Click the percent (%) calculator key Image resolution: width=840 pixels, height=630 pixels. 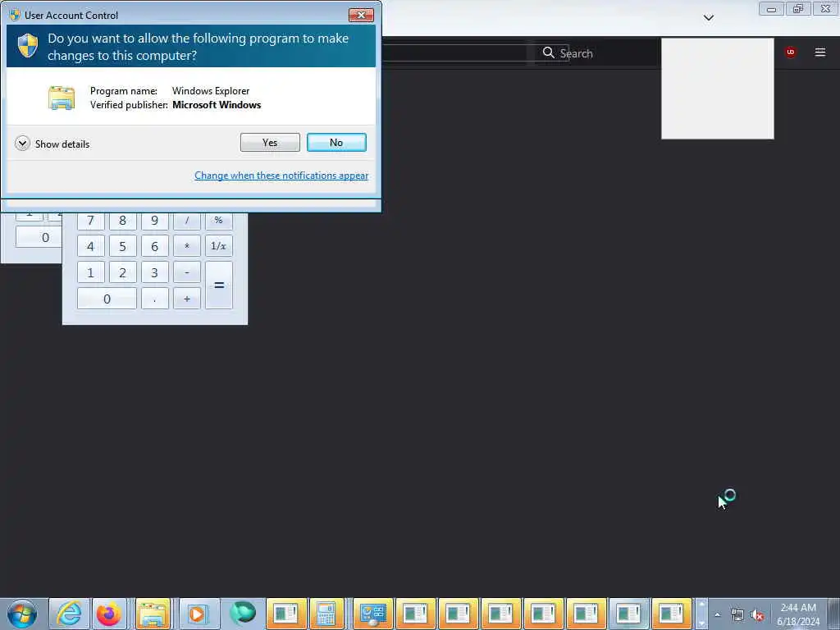[218, 220]
